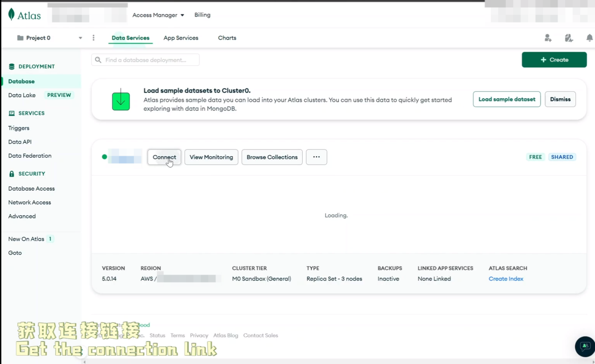Click the green download sample data icon

point(121,100)
